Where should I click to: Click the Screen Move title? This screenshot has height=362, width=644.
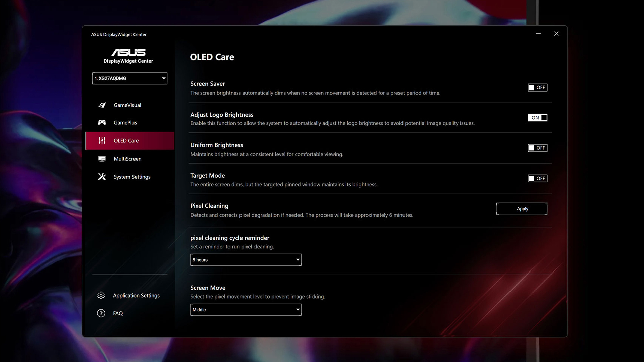pos(208,288)
